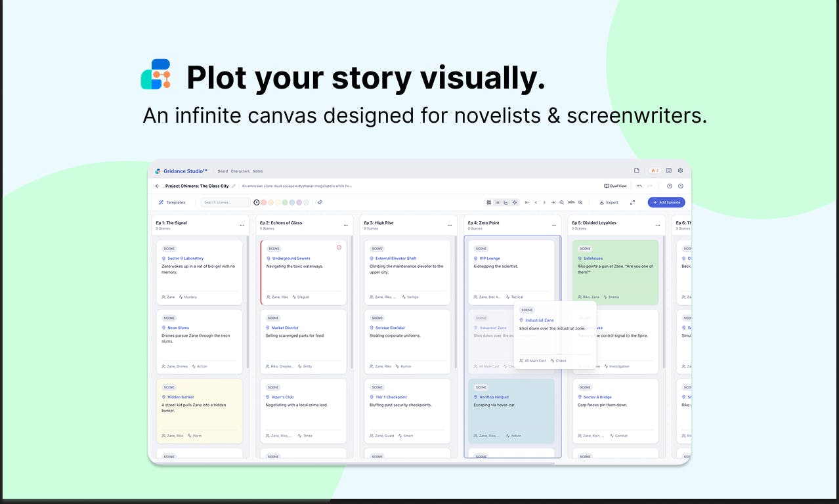This screenshot has width=839, height=504.
Task: Open the Sector 9 Laboratory scene card
Action: pos(200,272)
